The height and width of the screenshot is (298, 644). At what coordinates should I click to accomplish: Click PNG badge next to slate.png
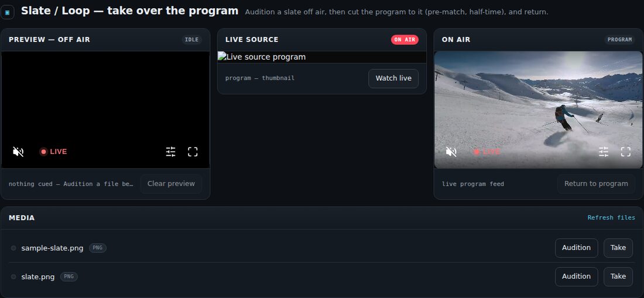(x=69, y=277)
